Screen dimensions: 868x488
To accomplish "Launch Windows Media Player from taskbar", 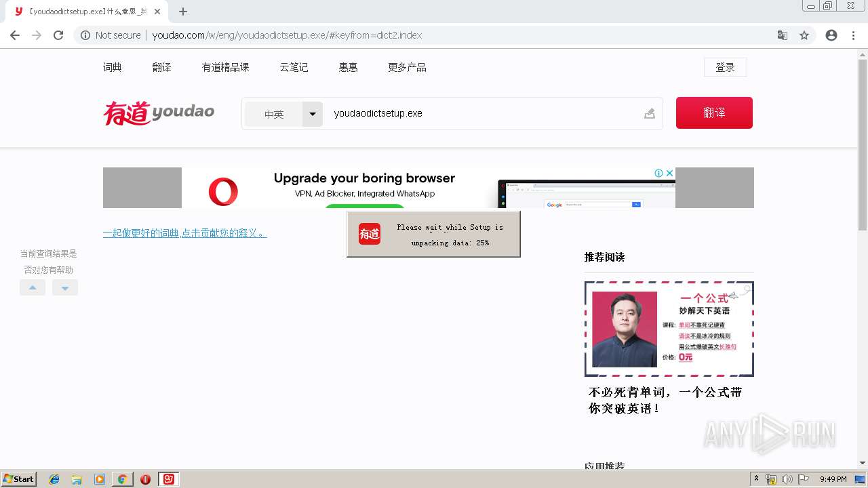I will (100, 479).
